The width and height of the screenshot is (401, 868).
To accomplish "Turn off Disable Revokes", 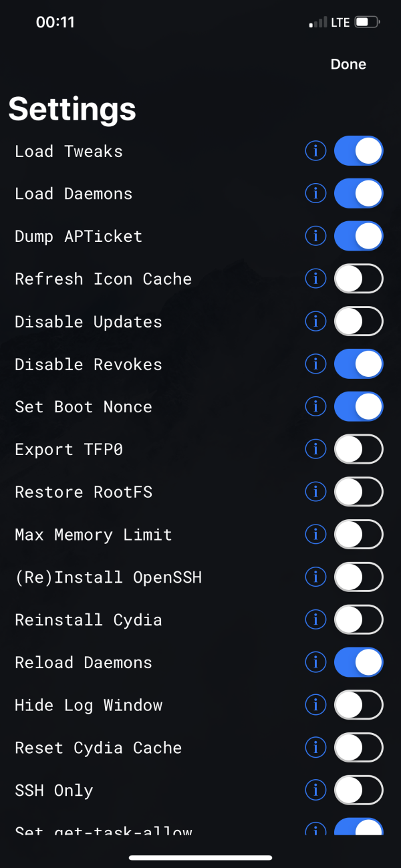I will point(358,364).
